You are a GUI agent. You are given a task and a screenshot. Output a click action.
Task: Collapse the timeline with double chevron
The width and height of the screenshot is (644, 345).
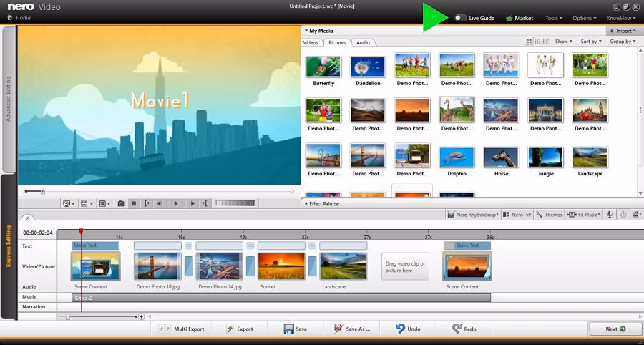point(27,218)
